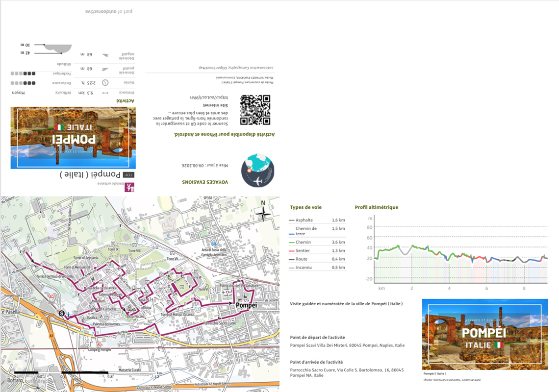
Task: Click the 'SP358' road label on the map
Action: click(x=207, y=198)
